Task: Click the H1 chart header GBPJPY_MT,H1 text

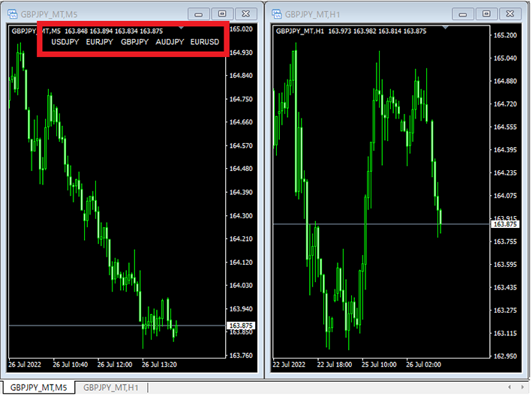Action: pos(300,31)
